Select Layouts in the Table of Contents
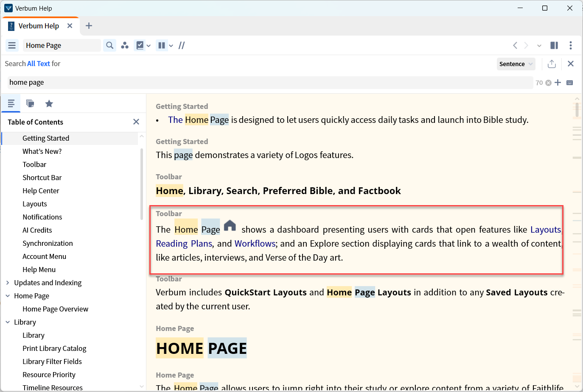Image resolution: width=583 pixels, height=392 pixels. 35,204
